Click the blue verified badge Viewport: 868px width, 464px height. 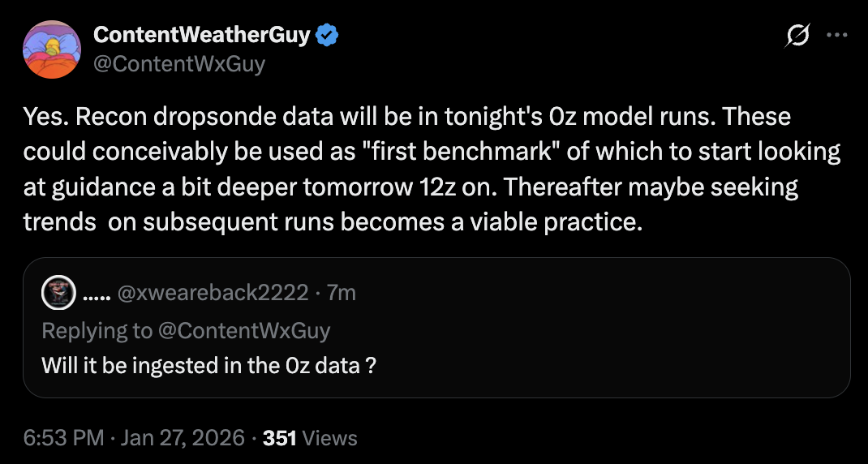tap(328, 36)
